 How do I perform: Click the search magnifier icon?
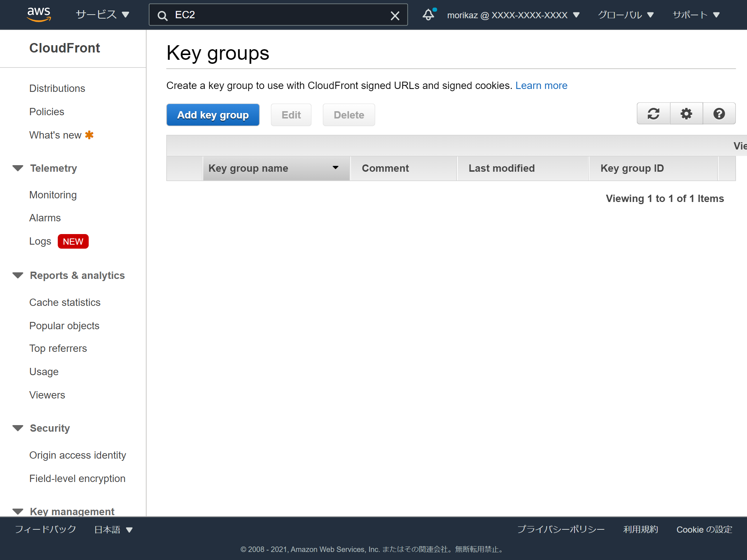(162, 15)
